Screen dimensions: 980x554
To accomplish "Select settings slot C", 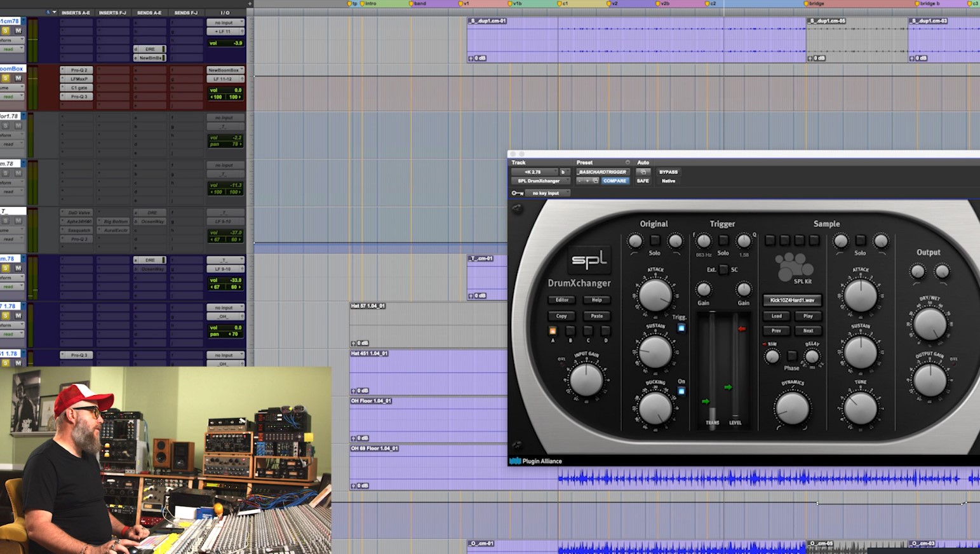I will tap(588, 331).
